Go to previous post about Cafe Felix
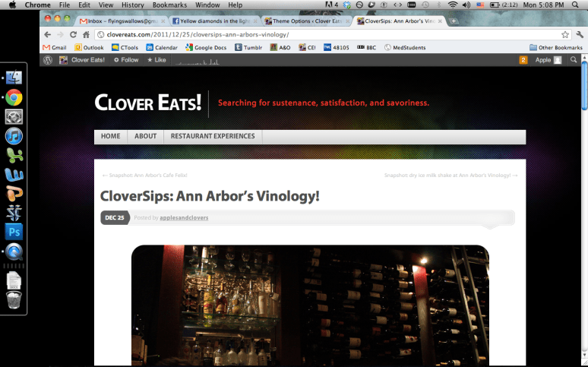This screenshot has height=367, width=588. [x=144, y=176]
